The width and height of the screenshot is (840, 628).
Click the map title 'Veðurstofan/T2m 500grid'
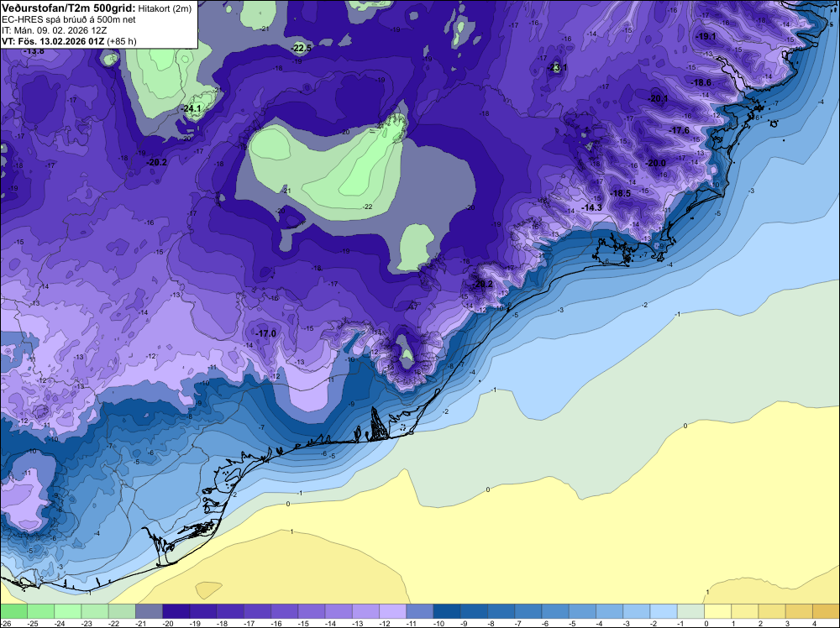69,8
